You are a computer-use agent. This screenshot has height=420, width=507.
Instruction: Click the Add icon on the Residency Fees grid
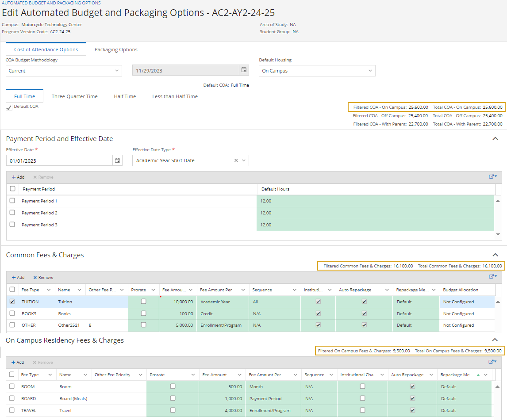point(18,362)
